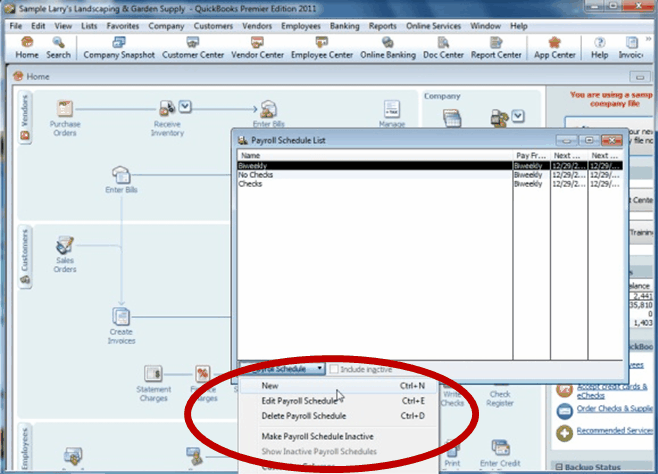Choose Make Payroll Schedule Inactive
Image resolution: width=658 pixels, height=474 pixels.
point(340,437)
